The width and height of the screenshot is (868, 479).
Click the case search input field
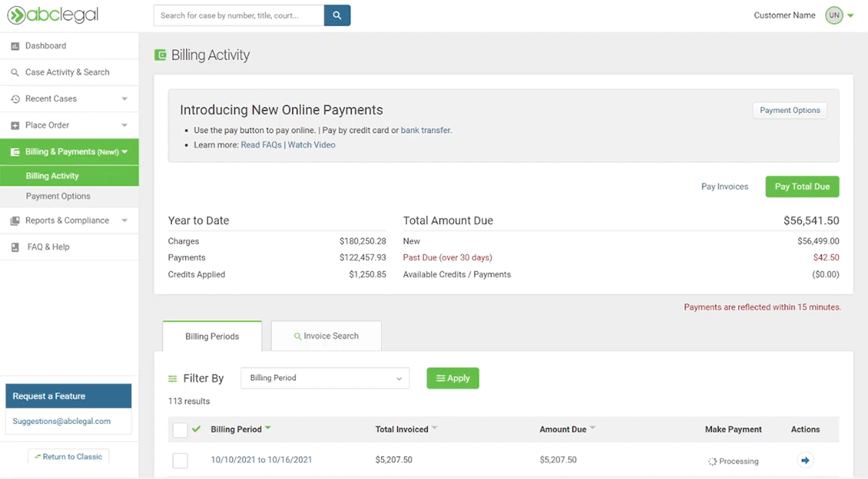pos(238,15)
